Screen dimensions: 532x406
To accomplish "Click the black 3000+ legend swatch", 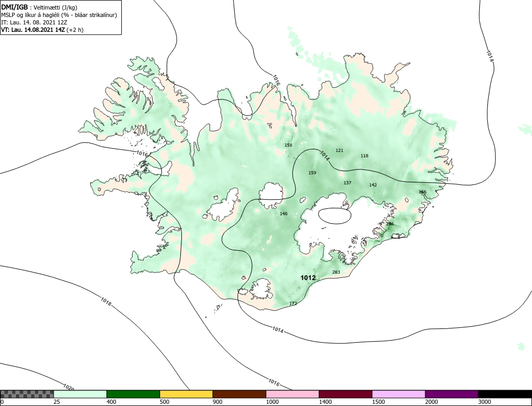I will pos(505,394).
